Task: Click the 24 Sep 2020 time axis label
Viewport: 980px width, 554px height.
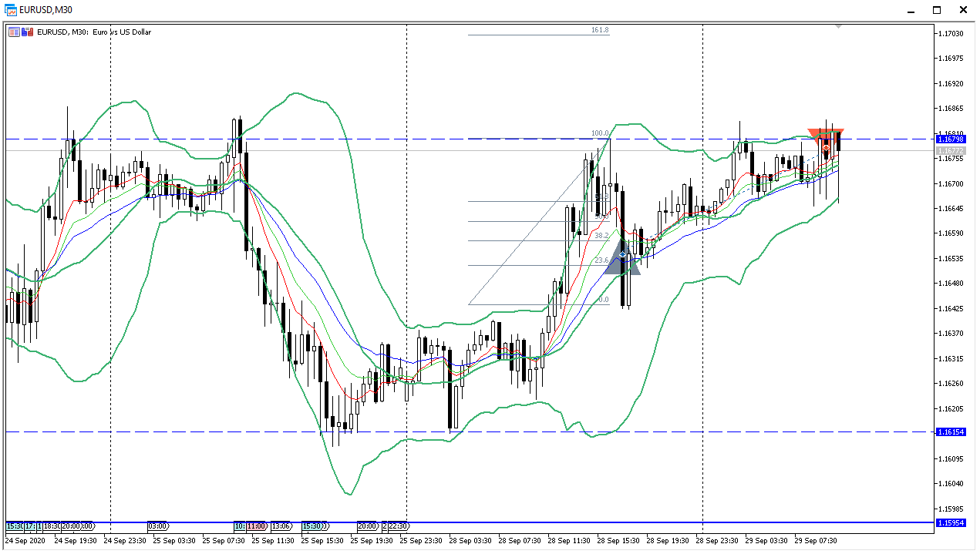Action: [25, 541]
